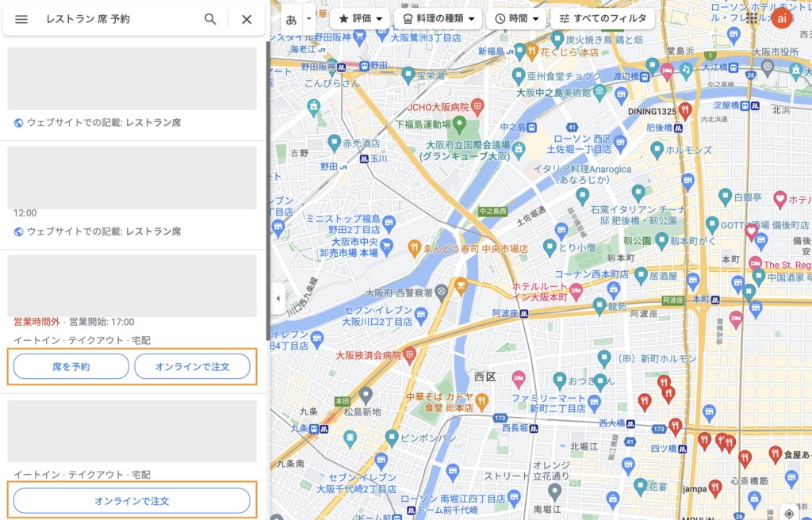Screen dimensions: 812x520
Task: Click オンラインで注文 beside 席を予約
Action: pyautogui.click(x=192, y=366)
